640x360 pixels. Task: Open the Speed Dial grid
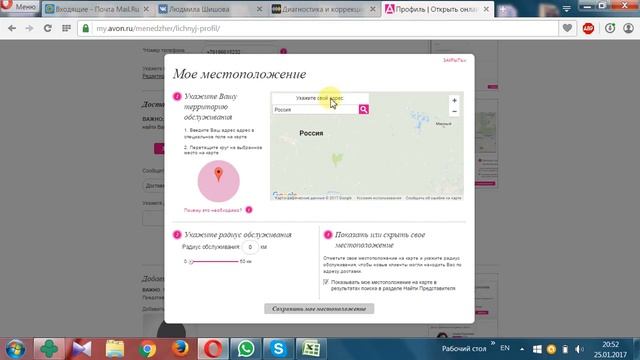point(66,28)
